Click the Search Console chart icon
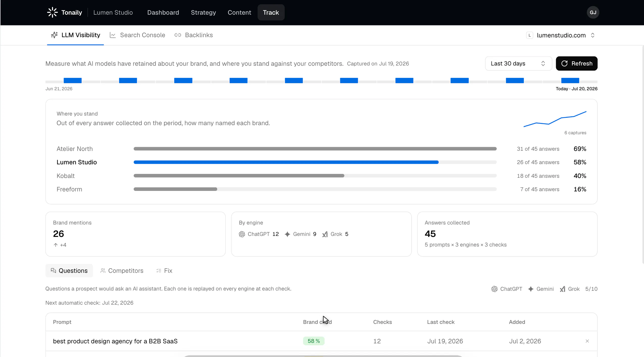Image resolution: width=644 pixels, height=357 pixels. coord(113,35)
